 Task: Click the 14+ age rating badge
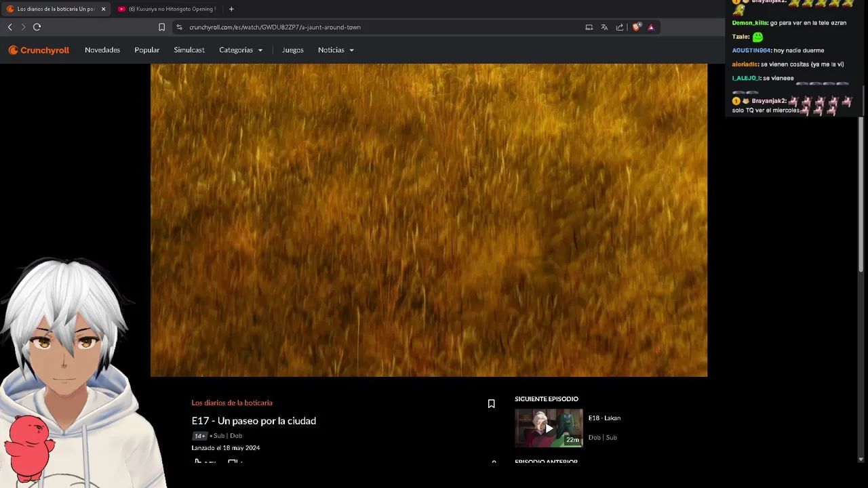[x=199, y=436]
